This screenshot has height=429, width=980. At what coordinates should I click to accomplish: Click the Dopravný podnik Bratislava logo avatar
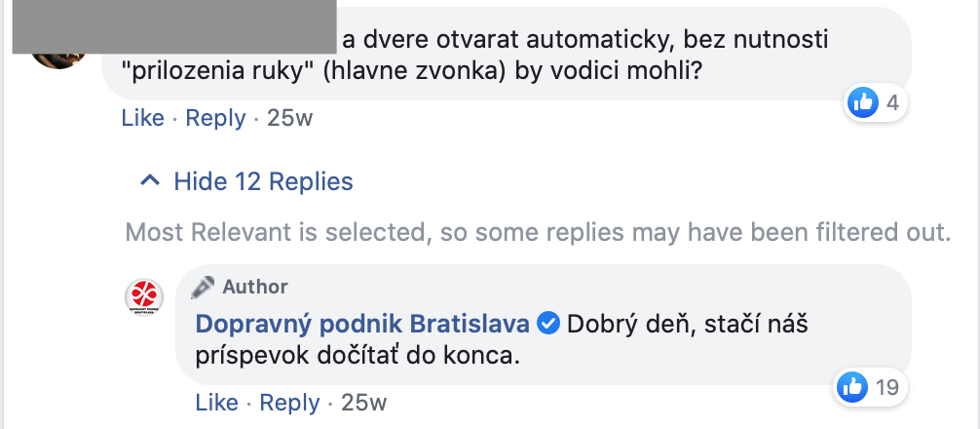coord(145,295)
